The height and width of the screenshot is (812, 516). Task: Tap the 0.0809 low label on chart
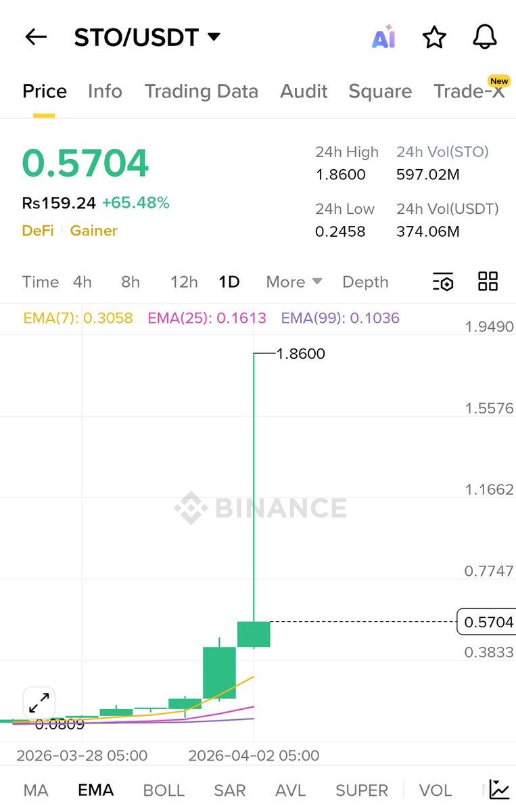(x=60, y=725)
